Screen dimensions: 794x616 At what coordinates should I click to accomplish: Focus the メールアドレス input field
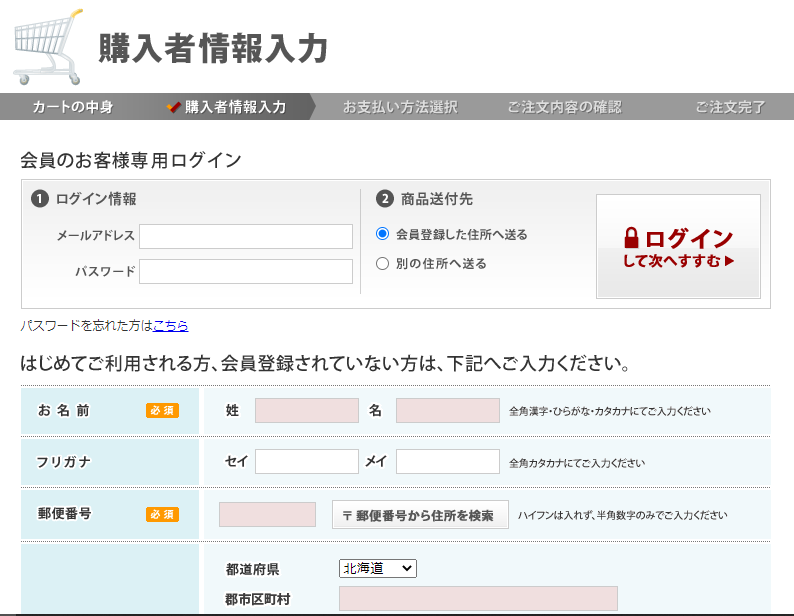click(x=246, y=236)
